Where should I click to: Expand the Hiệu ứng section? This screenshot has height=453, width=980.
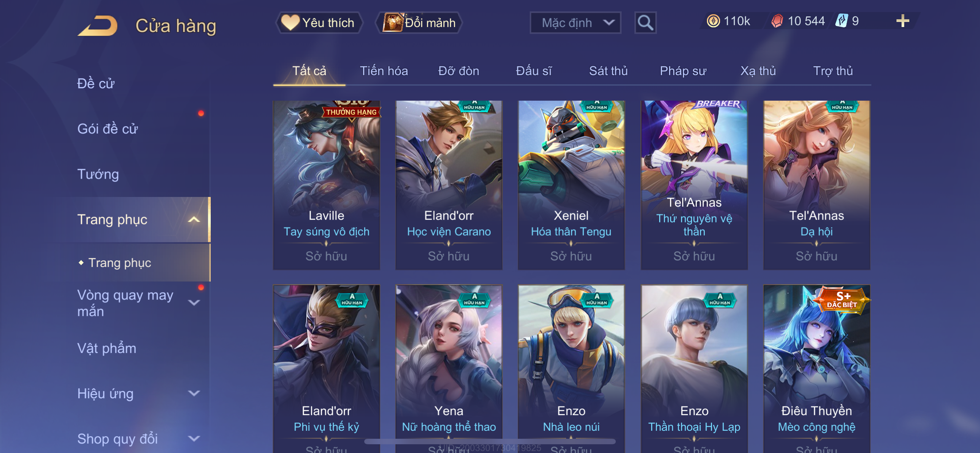(194, 393)
